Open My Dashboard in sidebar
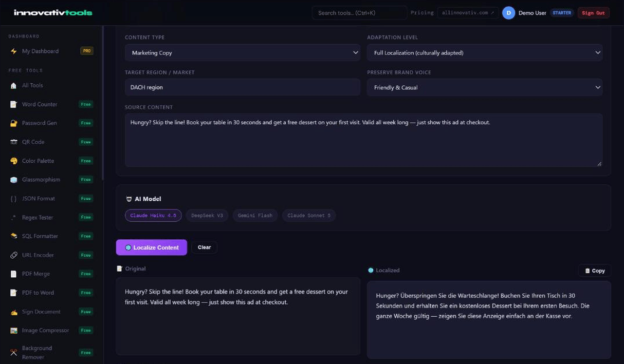The height and width of the screenshot is (364, 624). [x=51, y=51]
